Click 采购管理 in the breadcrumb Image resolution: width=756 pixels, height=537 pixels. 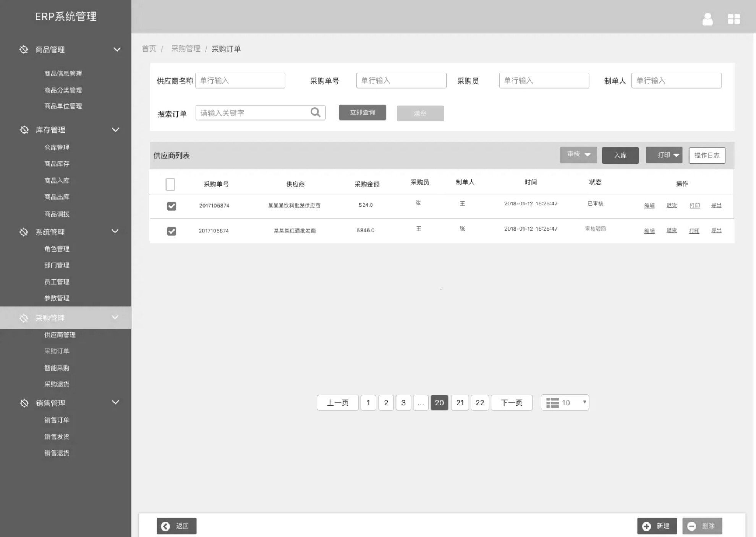pos(186,48)
